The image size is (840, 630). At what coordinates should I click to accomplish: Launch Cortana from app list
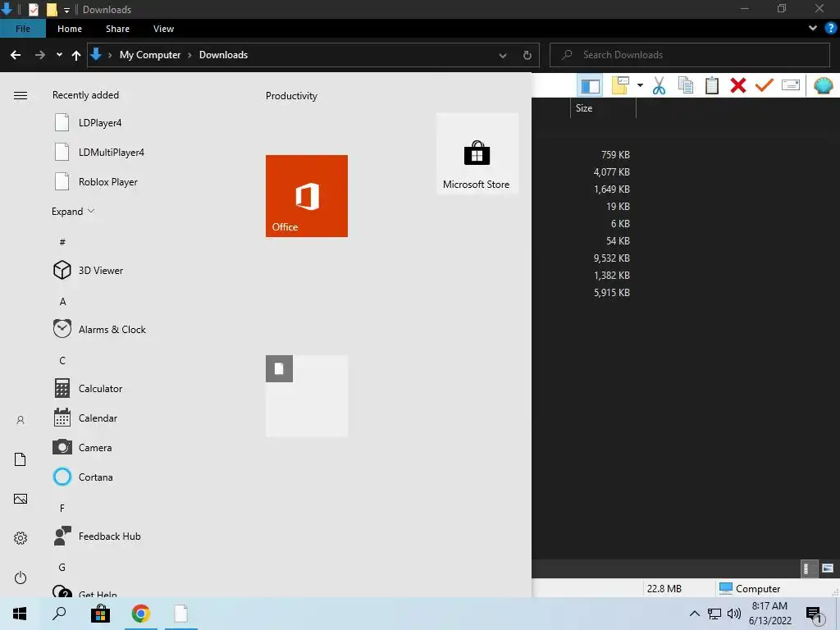pos(83,477)
